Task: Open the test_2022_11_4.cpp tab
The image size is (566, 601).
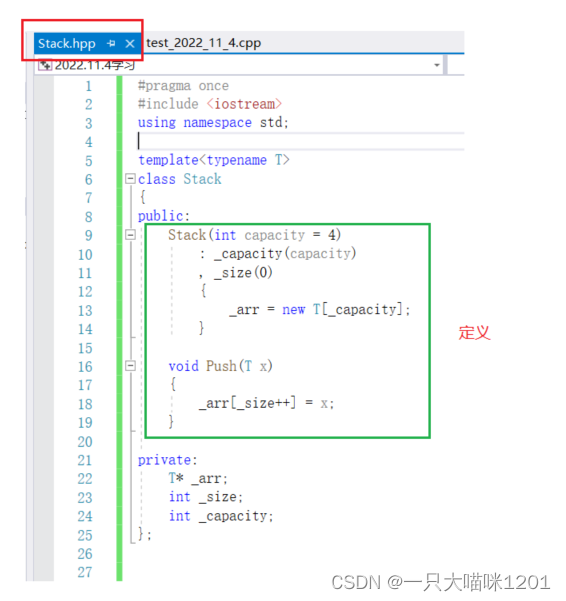Action: [x=203, y=43]
